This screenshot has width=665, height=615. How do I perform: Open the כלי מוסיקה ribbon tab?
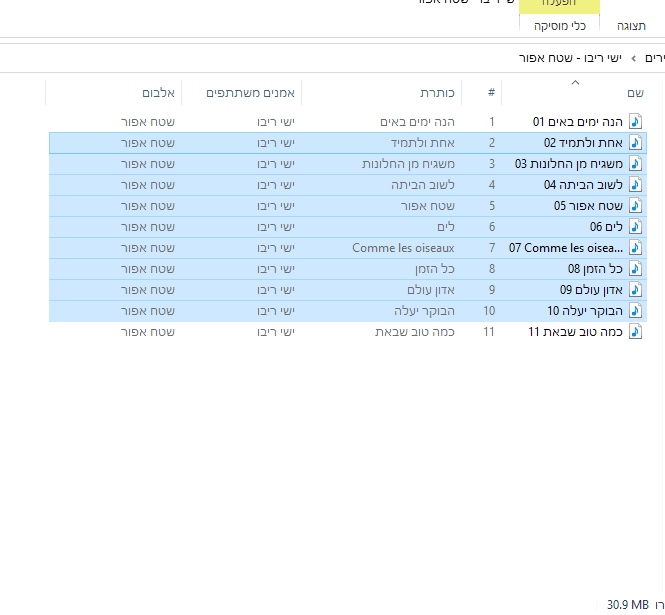pos(560,26)
